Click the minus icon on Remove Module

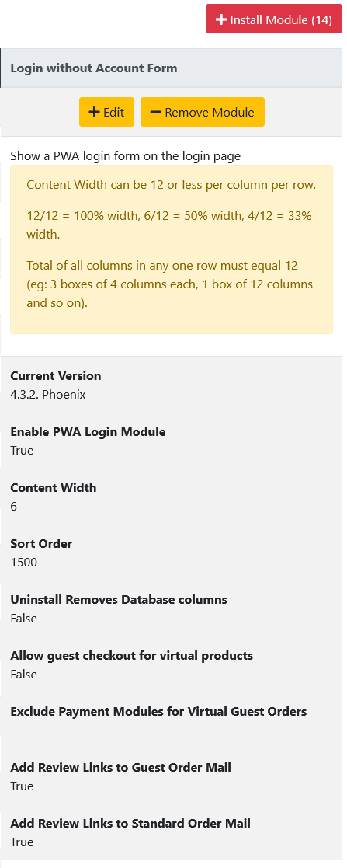tap(156, 113)
